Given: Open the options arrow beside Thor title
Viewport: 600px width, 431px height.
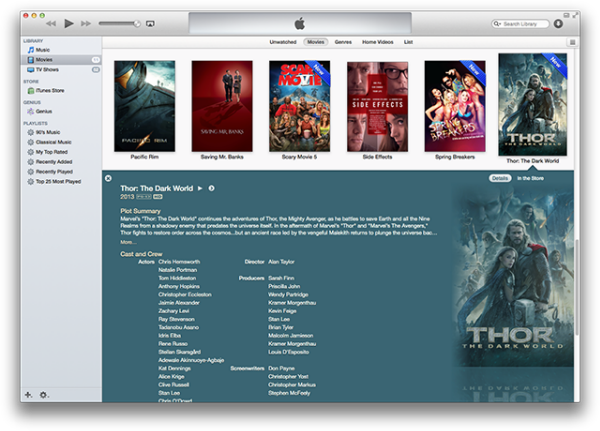Looking at the screenshot, I should click(x=211, y=188).
